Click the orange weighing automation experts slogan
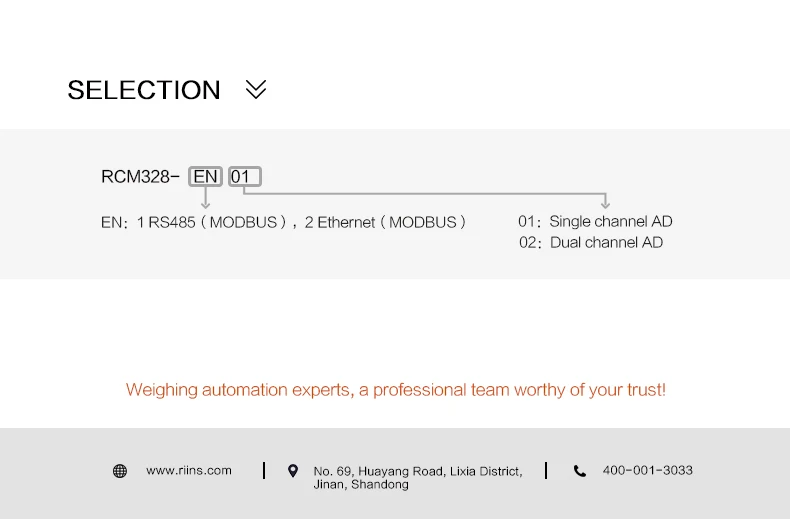The height and width of the screenshot is (519, 790). coord(395,390)
